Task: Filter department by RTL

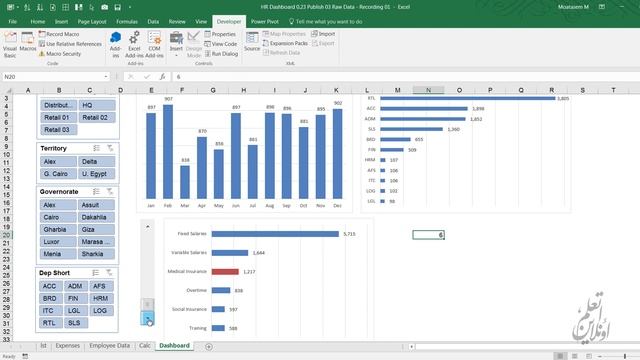Action: pos(51,323)
